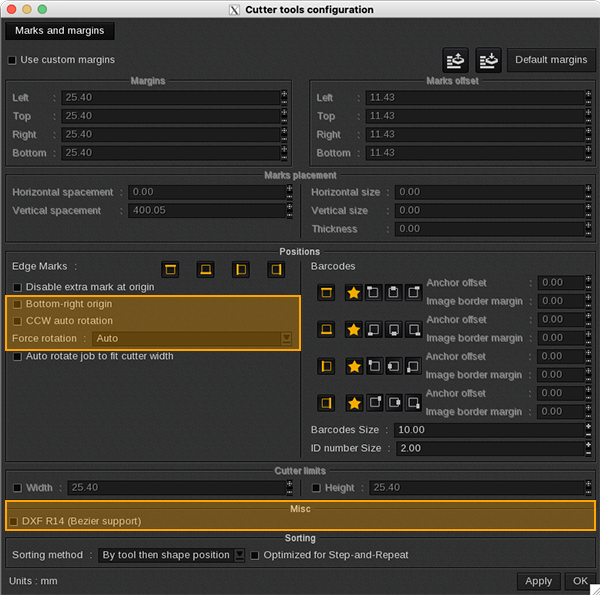
Task: Click the Barcodes Size input field
Action: (488, 430)
